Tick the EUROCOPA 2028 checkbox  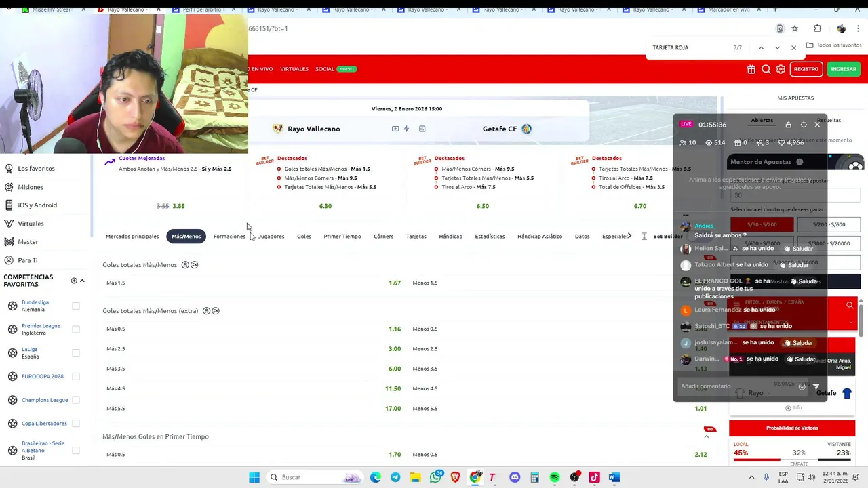point(76,376)
